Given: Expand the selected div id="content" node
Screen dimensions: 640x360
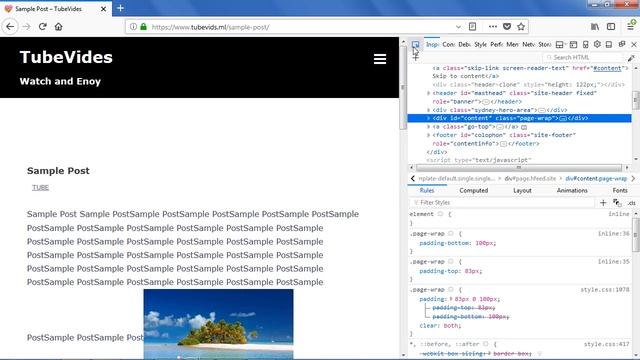Looking at the screenshot, I should (x=429, y=118).
